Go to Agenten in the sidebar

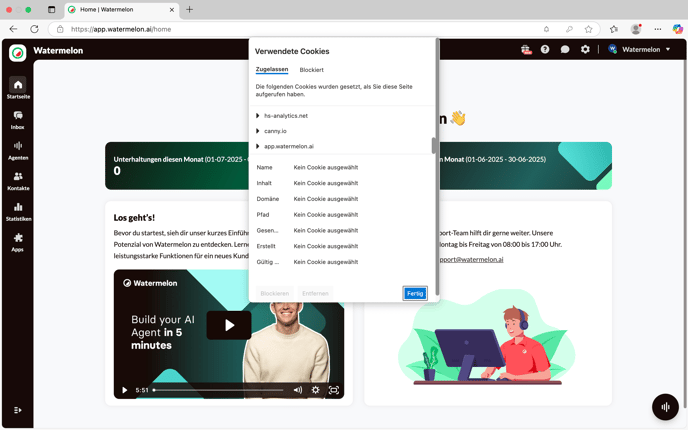click(x=18, y=150)
